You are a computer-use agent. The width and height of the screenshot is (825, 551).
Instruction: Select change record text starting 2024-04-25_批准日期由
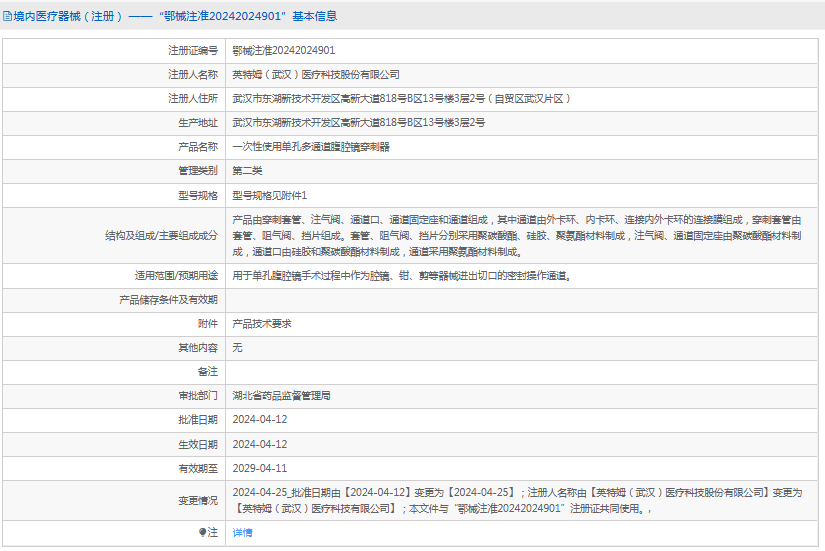pyautogui.click(x=517, y=500)
